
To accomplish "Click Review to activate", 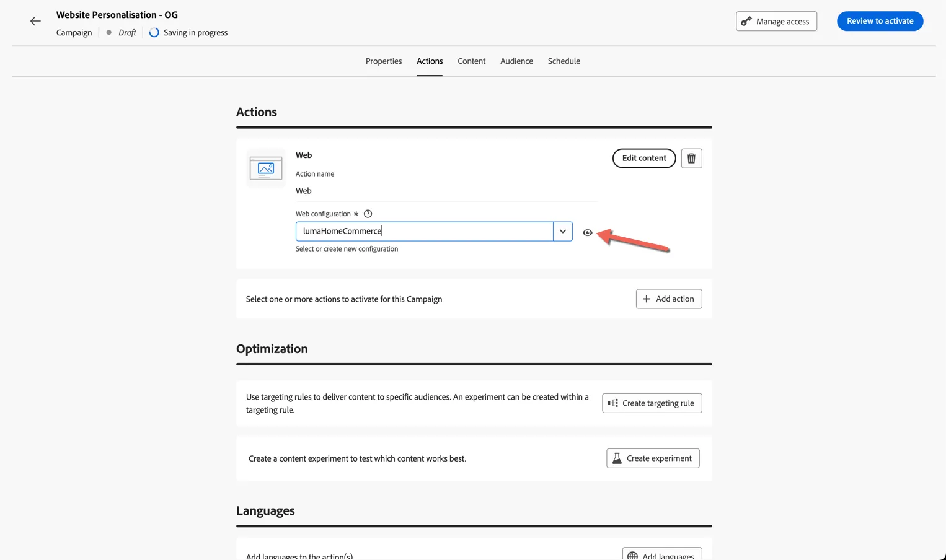I will pos(880,21).
